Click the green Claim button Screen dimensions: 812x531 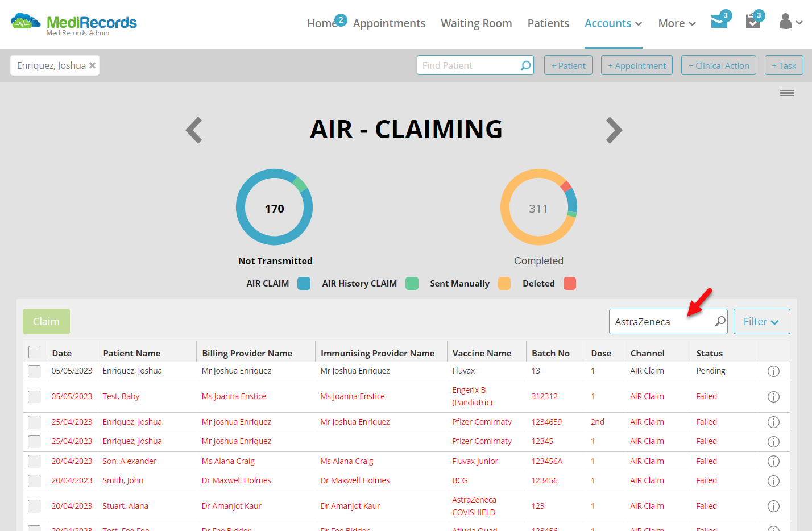pyautogui.click(x=46, y=321)
